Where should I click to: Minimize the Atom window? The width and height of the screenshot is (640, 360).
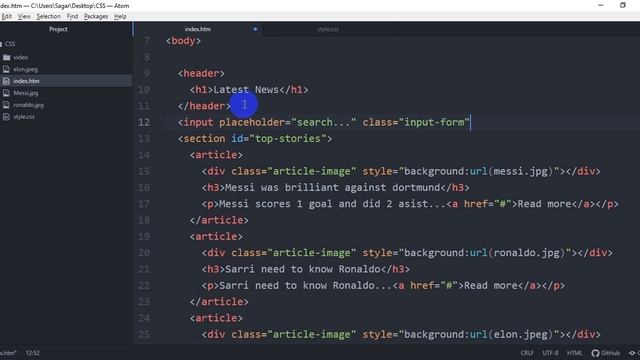click(601, 5)
